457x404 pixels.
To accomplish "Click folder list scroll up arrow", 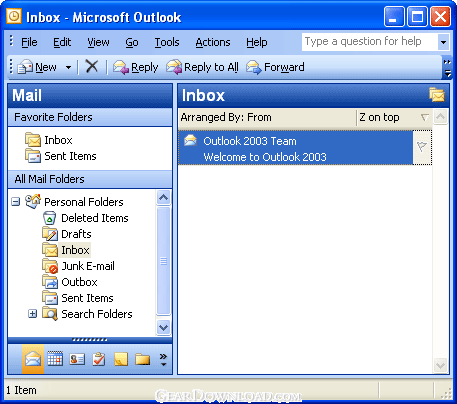I will pyautogui.click(x=163, y=198).
